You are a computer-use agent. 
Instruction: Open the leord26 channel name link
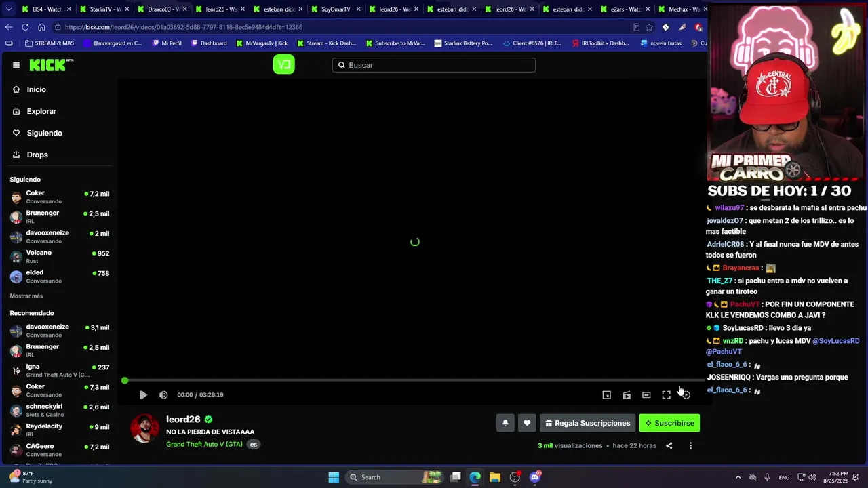point(183,420)
